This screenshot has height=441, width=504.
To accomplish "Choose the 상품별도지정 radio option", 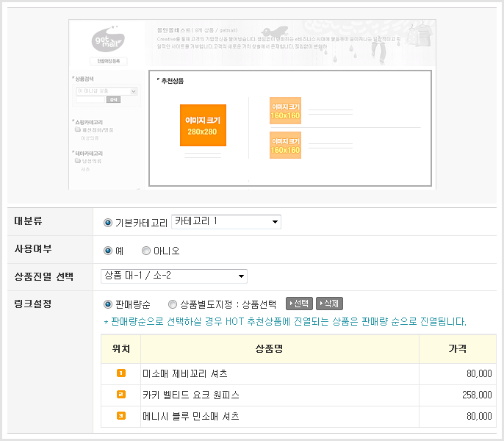I will [173, 304].
